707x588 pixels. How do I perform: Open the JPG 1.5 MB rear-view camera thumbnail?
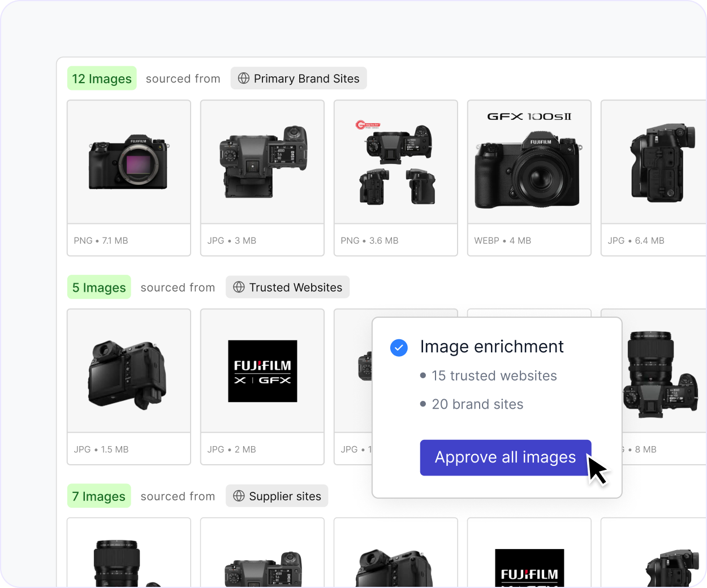[x=129, y=371]
